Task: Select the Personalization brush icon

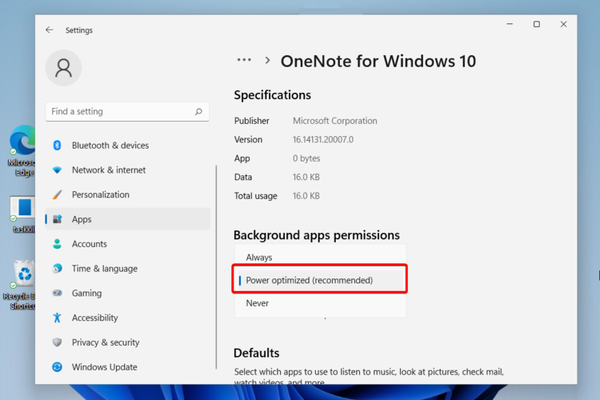Action: (x=57, y=194)
